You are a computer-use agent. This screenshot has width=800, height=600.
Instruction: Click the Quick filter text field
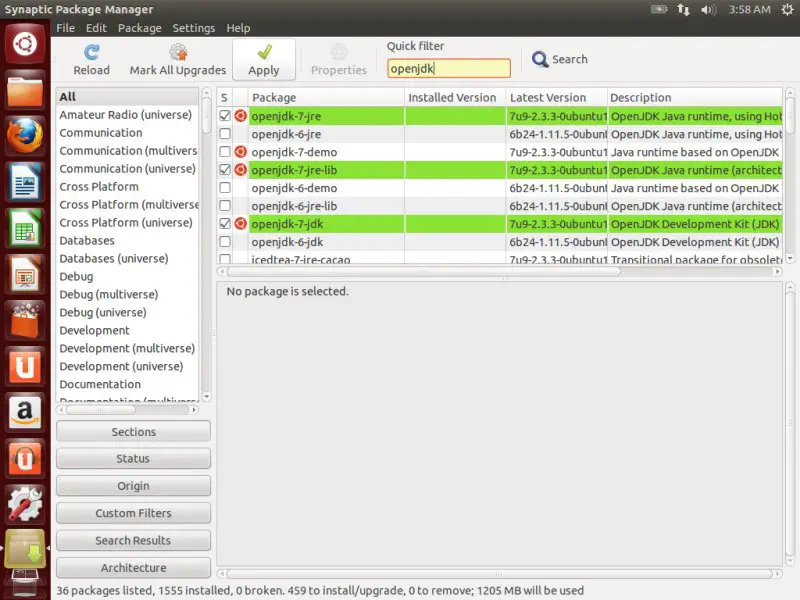click(448, 68)
